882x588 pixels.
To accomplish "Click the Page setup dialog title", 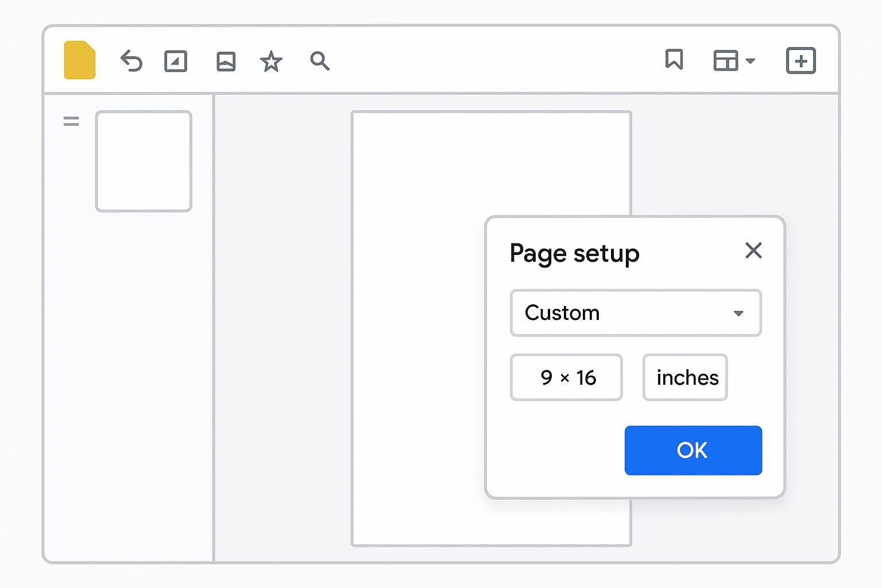I will pyautogui.click(x=574, y=253).
